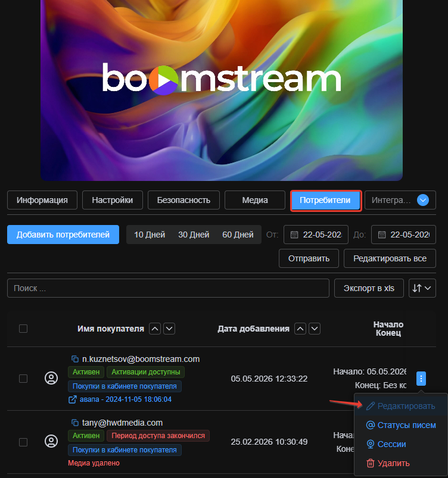Open three-dot actions menu for n.kuznetsov
The image size is (448, 478).
[421, 379]
